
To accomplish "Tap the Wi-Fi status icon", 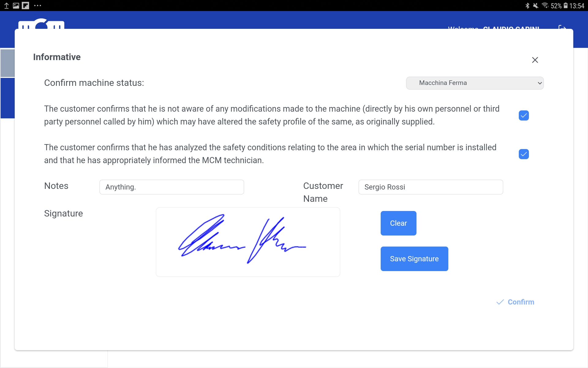I will point(545,6).
